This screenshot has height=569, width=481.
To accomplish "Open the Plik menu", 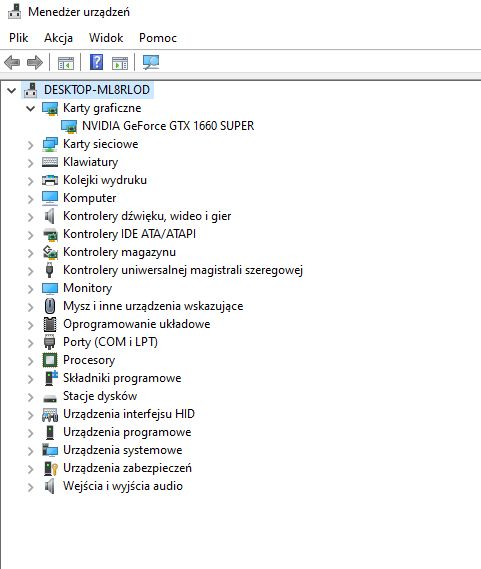I will 19,38.
